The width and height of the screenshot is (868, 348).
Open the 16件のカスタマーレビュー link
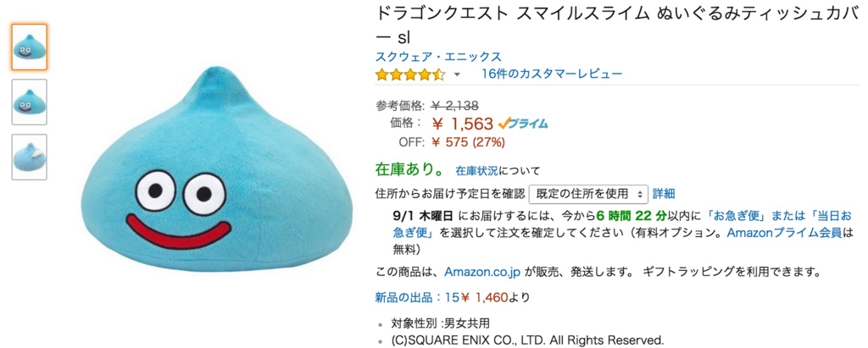552,74
